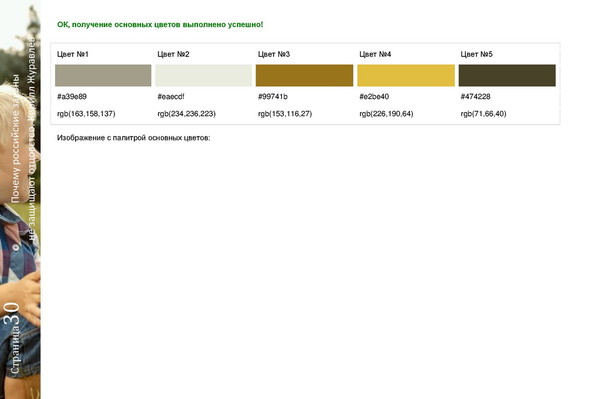This screenshot has height=399, width=600.
Task: Click the Цвет №1 column label
Action: [x=73, y=54]
